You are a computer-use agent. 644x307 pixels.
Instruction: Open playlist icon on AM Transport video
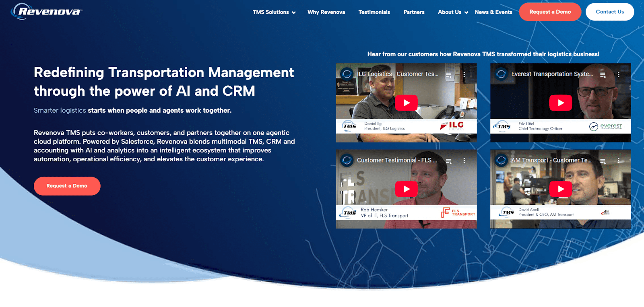603,161
